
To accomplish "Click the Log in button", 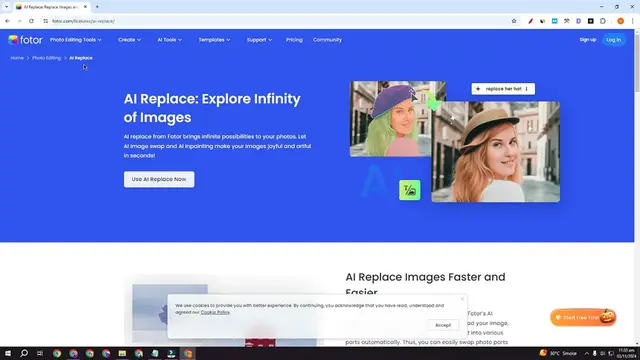I will (613, 40).
